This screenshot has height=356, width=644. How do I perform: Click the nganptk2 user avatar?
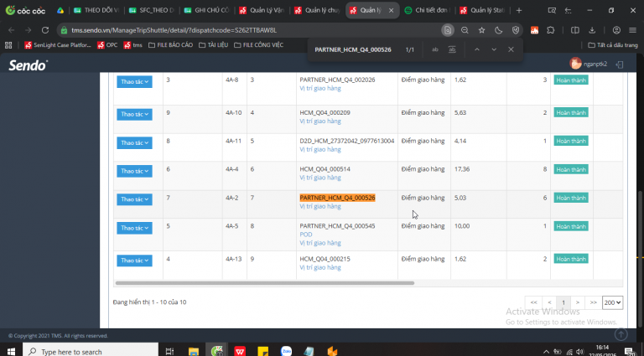pyautogui.click(x=575, y=63)
